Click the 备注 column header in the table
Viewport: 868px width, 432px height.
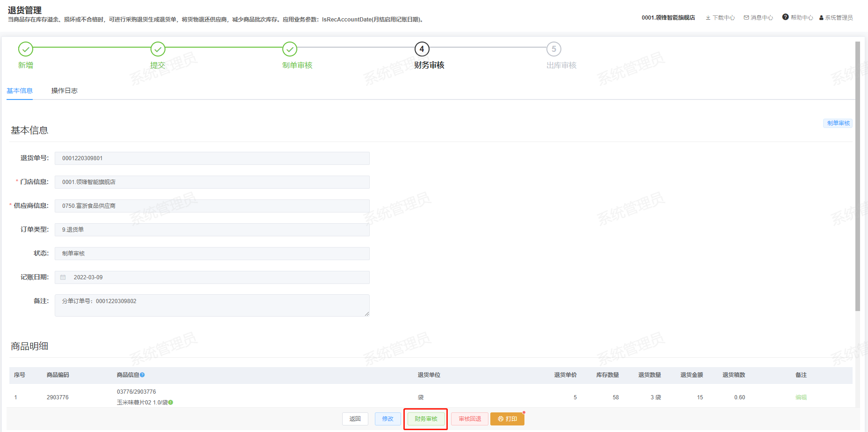[x=801, y=375]
